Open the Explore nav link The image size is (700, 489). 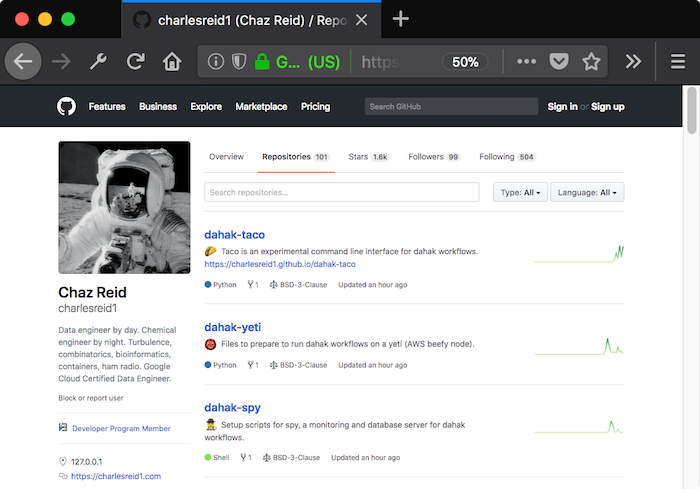pos(206,107)
